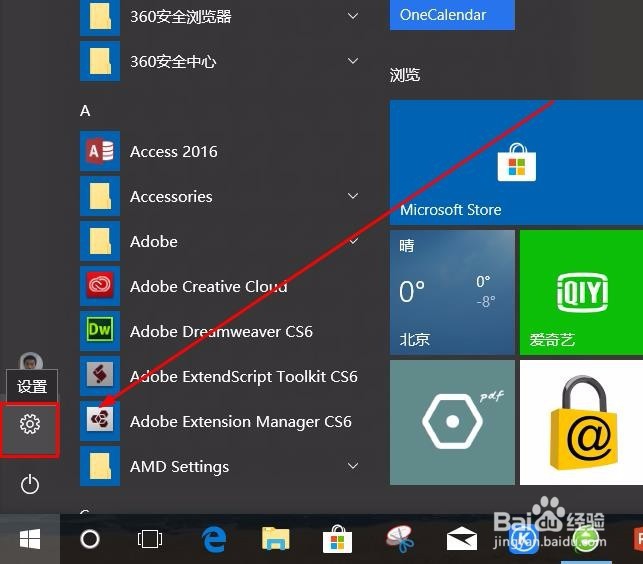643x564 pixels.
Task: Open Microsoft Store taskbar icon
Action: (x=337, y=539)
